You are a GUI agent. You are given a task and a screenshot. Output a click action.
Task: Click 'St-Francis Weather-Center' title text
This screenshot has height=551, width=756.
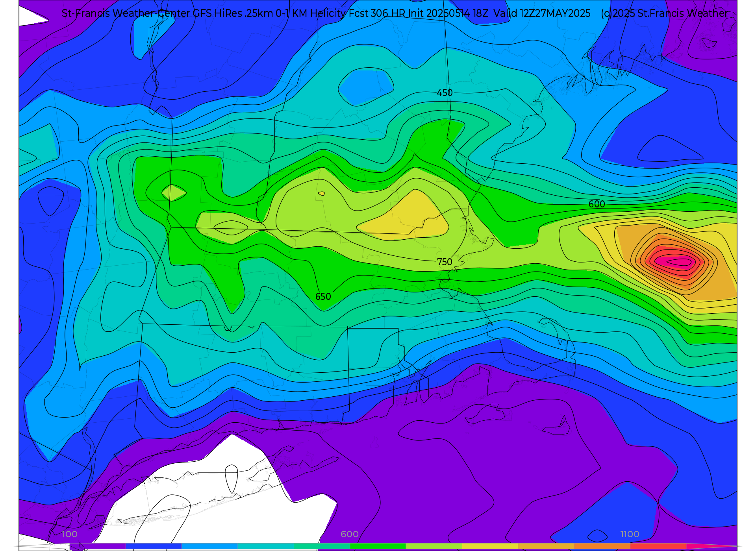pos(126,13)
